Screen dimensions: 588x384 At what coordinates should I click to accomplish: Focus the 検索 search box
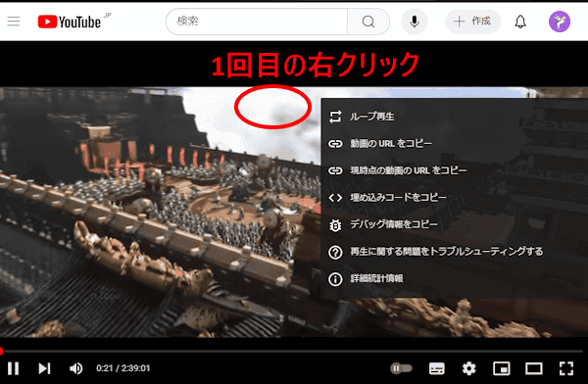tap(257, 22)
